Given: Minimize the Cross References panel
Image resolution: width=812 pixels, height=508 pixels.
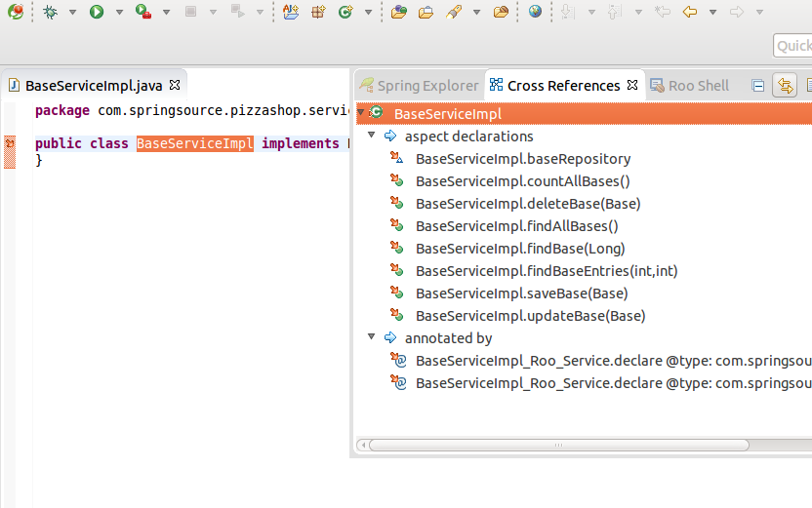Looking at the screenshot, I should [757, 86].
